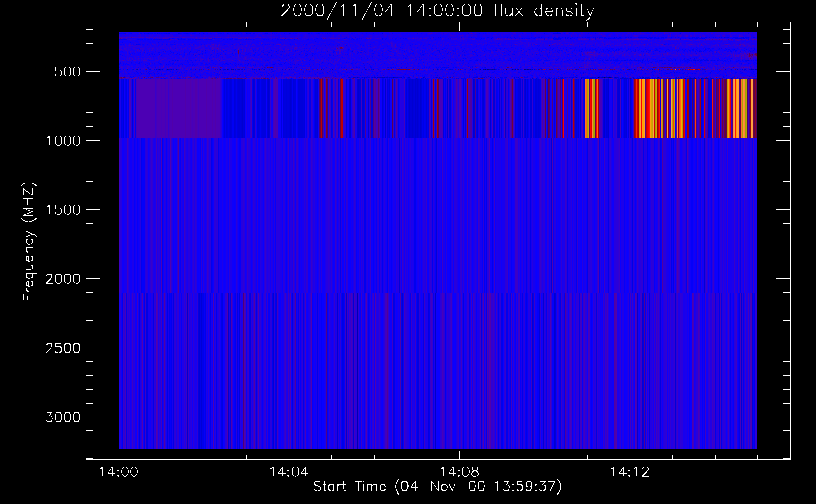
Task: Click the white streak near 14:00 above 500 MHz
Action: point(135,61)
